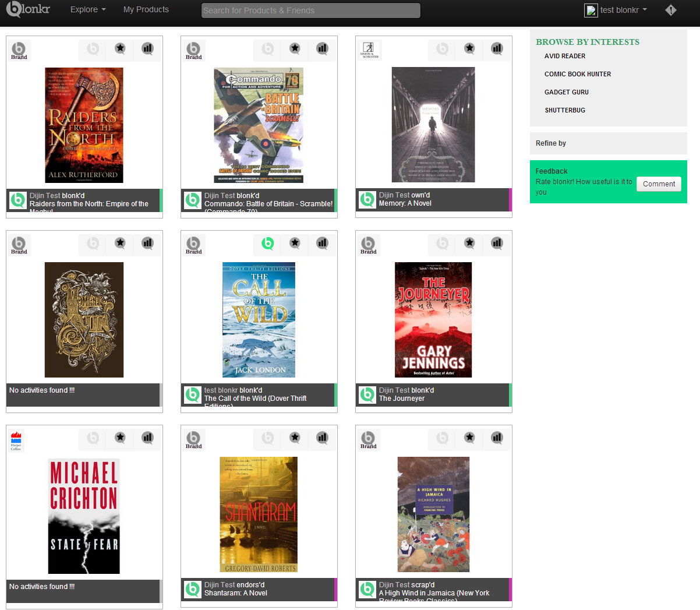The width and height of the screenshot is (700, 610).
Task: Focus the Search for Products & Friends field
Action: pos(311,10)
